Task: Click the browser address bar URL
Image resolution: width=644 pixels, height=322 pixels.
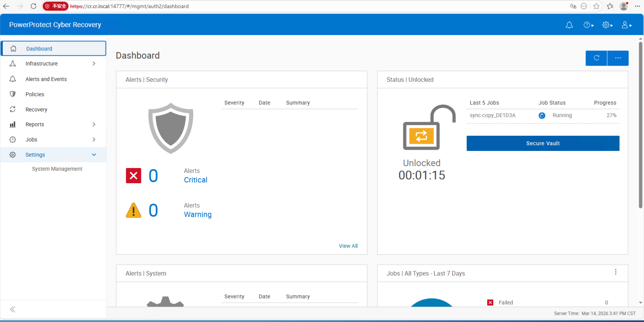Action: [129, 6]
